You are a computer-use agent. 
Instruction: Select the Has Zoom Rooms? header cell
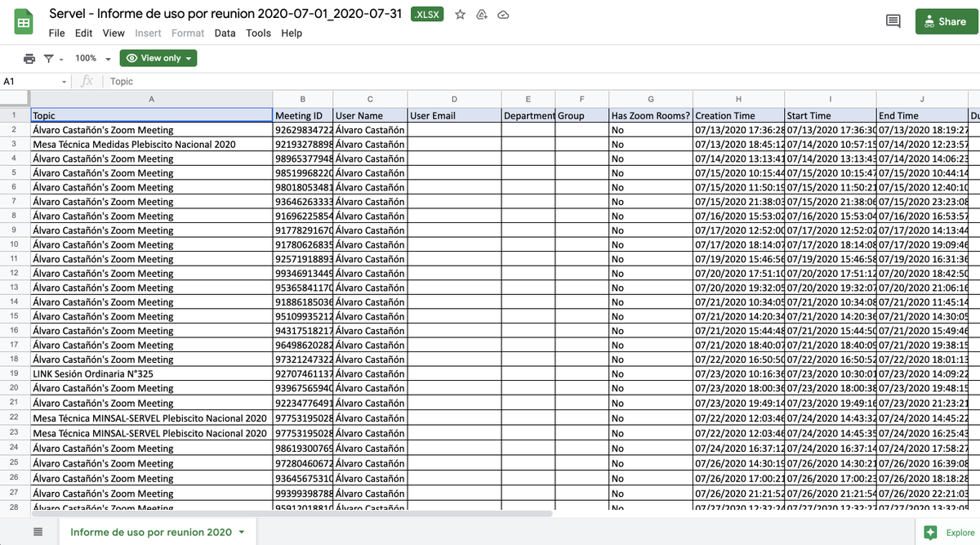pos(651,115)
